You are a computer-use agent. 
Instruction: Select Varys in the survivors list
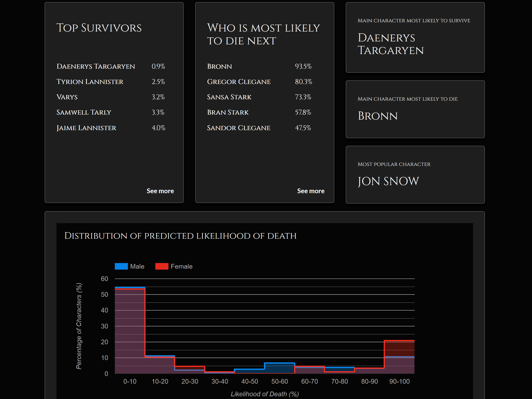67,97
